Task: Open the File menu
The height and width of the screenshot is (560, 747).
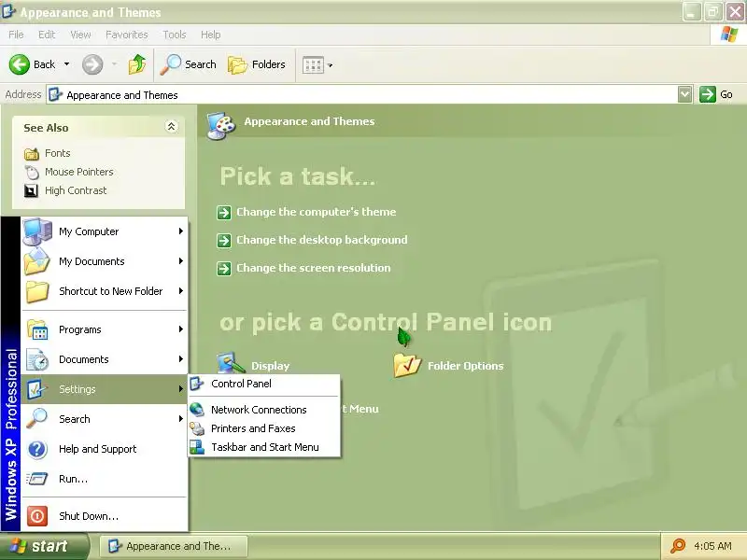Action: coord(16,35)
